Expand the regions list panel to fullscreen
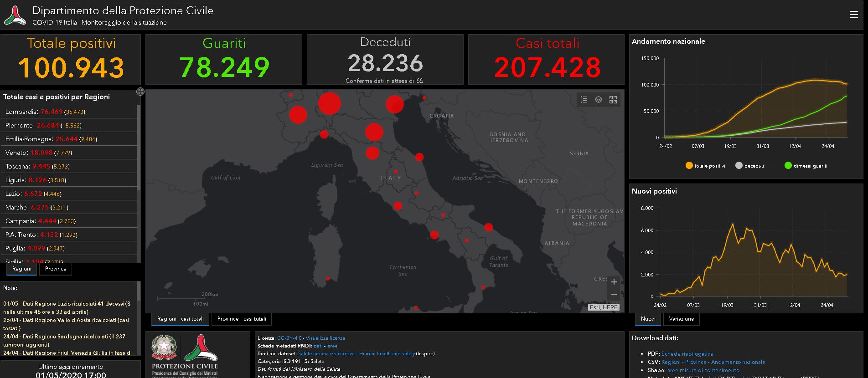The height and width of the screenshot is (378, 868). coord(140,92)
